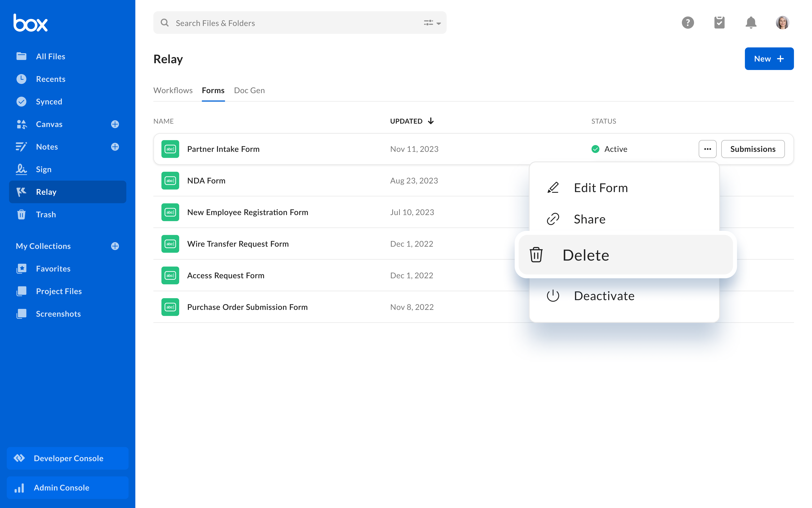Image resolution: width=812 pixels, height=508 pixels.
Task: Click the Aug 23, 2023 date cell
Action: 414,180
